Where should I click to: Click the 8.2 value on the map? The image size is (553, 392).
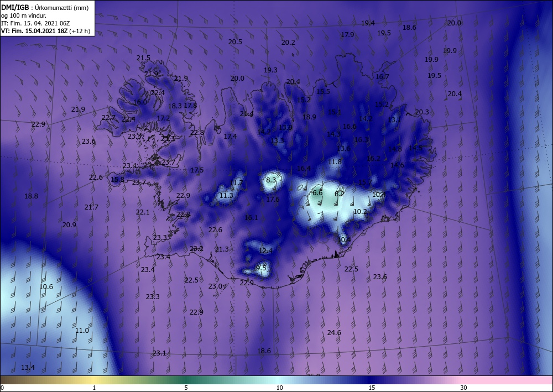point(340,194)
